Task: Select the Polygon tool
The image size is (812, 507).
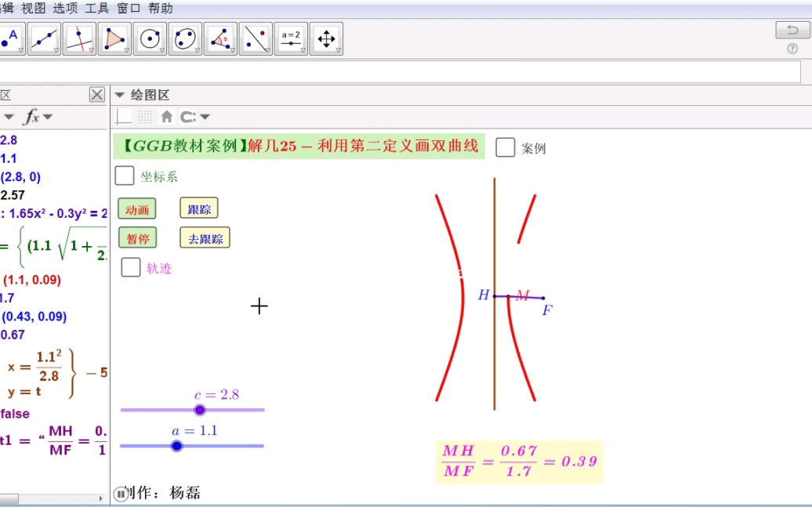Action: [114, 38]
